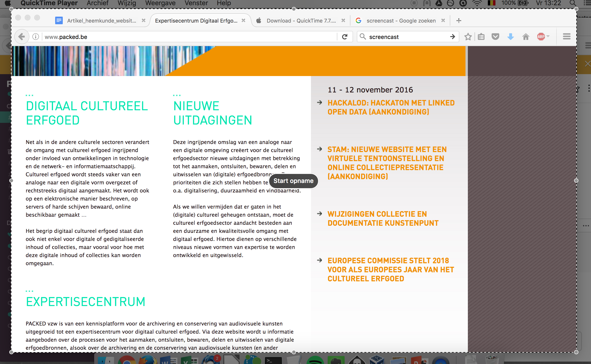Bookmark this page with the star icon

pos(468,37)
